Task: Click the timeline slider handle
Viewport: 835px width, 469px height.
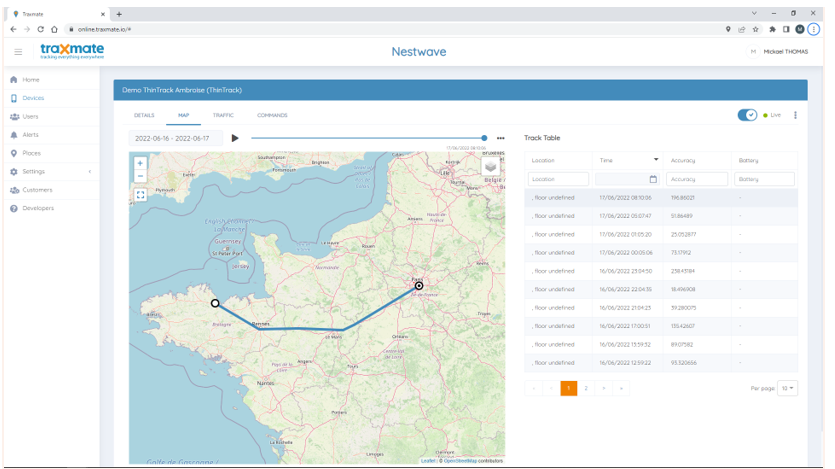Action: point(484,138)
